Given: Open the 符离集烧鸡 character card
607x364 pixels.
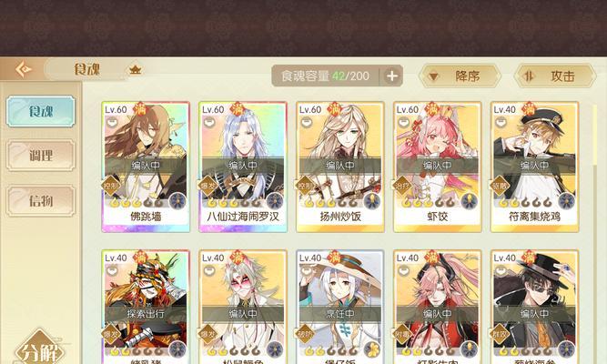Looking at the screenshot, I should (534, 167).
